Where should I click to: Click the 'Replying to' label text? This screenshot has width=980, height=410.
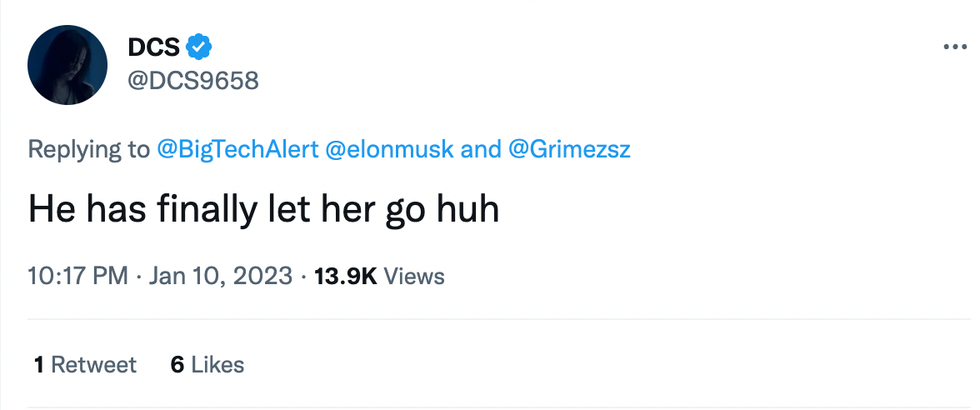89,149
